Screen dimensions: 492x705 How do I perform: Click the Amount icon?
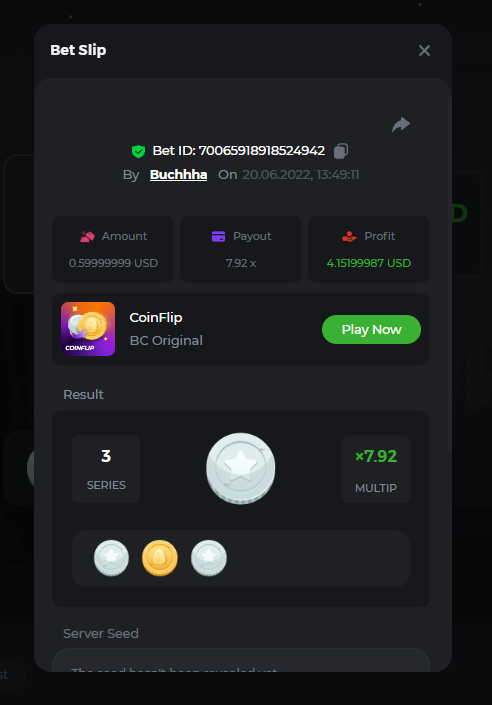(87, 236)
